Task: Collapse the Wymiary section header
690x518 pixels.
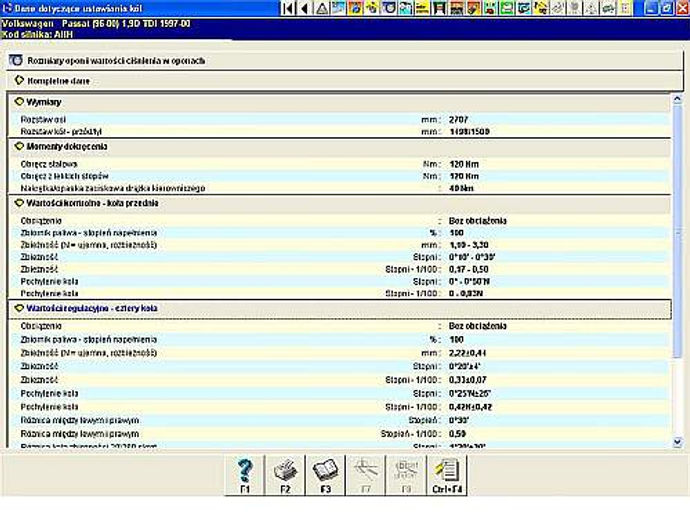Action: (x=339, y=102)
